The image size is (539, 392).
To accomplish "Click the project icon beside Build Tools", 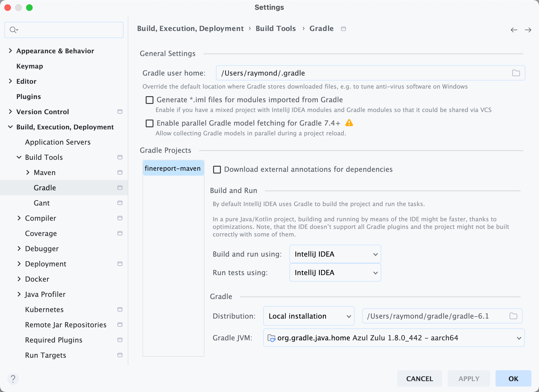I will click(x=120, y=157).
